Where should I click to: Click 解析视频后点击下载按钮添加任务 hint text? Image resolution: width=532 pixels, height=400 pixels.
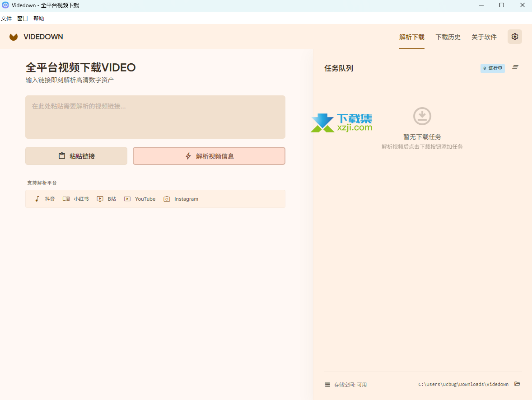tap(422, 147)
